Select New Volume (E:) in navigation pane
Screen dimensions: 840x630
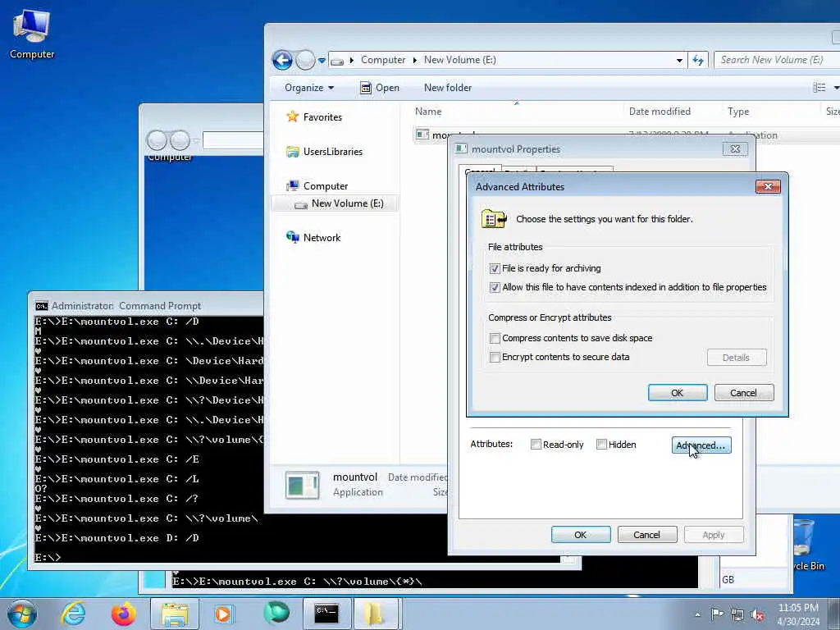point(347,203)
